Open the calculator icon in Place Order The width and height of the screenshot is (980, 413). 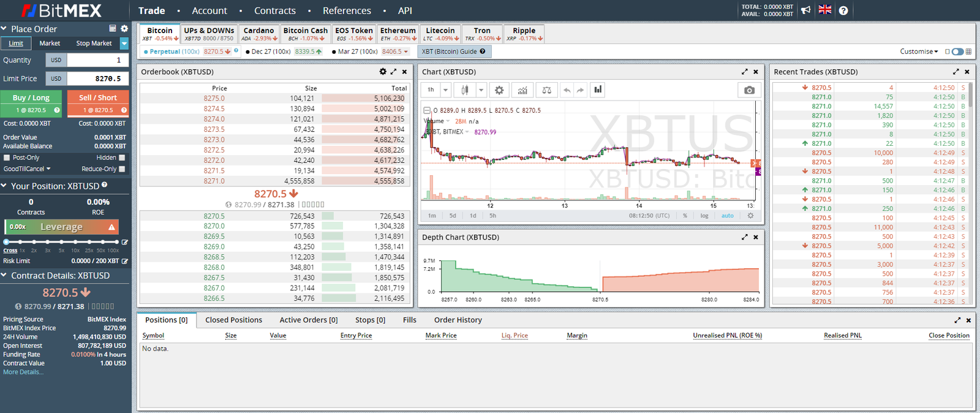113,29
